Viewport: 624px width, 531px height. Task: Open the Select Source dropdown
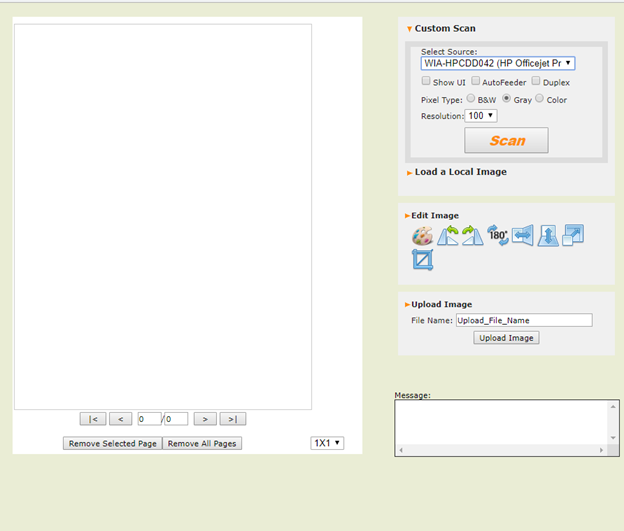tap(497, 63)
